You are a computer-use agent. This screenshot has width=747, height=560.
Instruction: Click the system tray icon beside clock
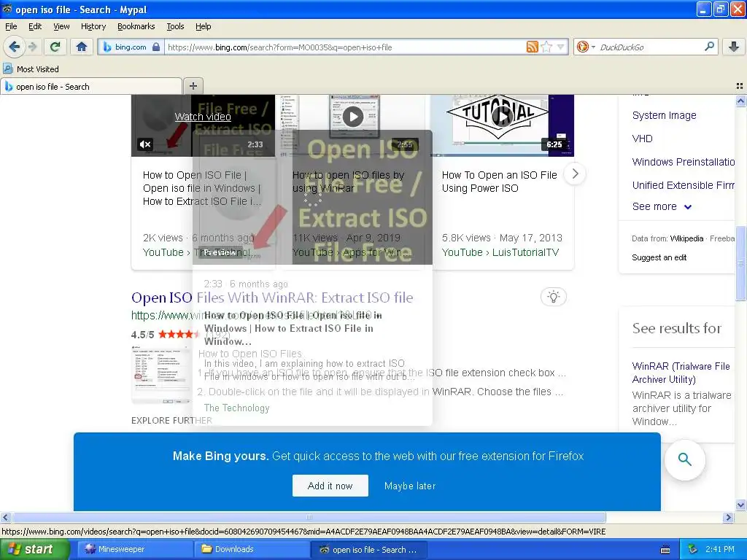pyautogui.click(x=693, y=549)
